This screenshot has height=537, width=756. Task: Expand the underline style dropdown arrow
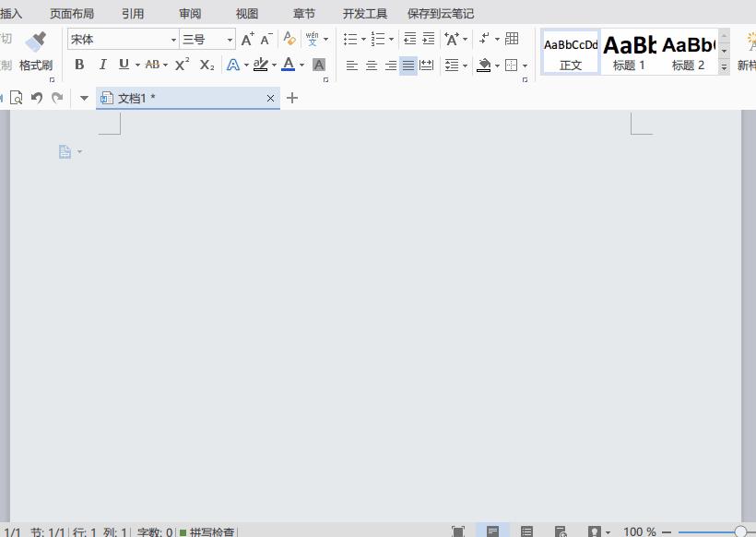pyautogui.click(x=137, y=66)
